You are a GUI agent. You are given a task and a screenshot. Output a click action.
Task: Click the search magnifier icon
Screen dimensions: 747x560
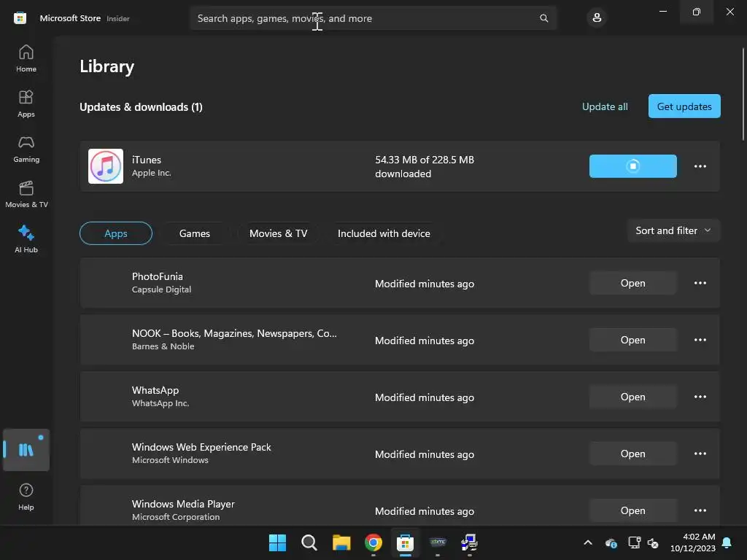point(543,18)
